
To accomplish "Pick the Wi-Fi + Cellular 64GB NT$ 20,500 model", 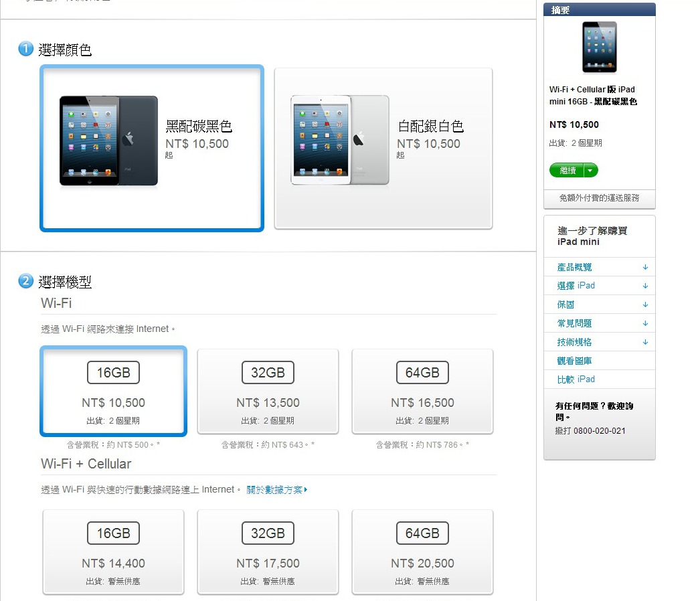I will [x=422, y=551].
